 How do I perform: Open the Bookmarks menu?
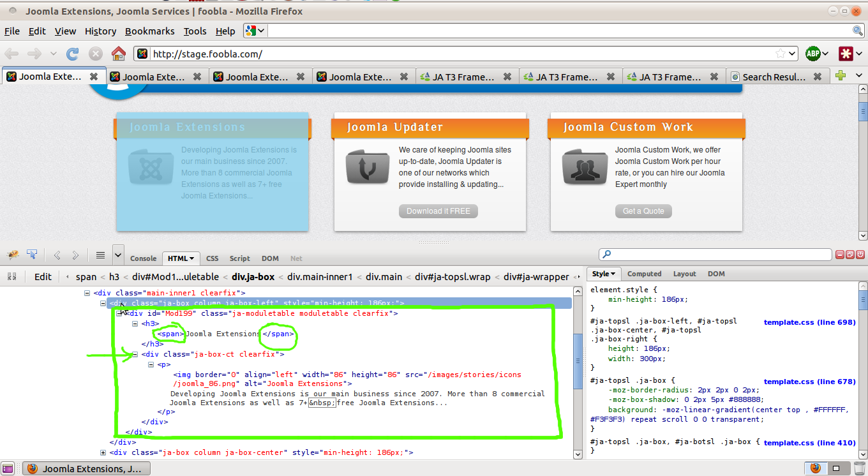click(x=149, y=31)
